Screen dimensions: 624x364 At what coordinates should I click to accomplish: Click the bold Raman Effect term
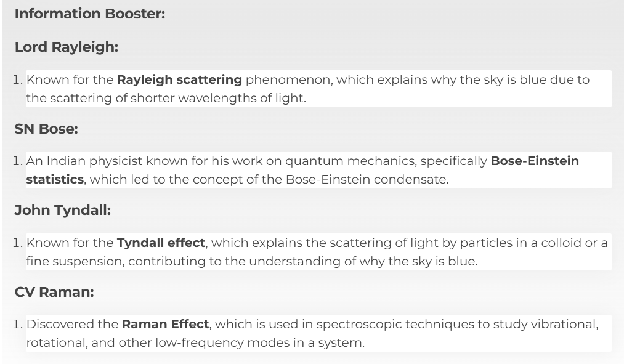[x=165, y=324]
